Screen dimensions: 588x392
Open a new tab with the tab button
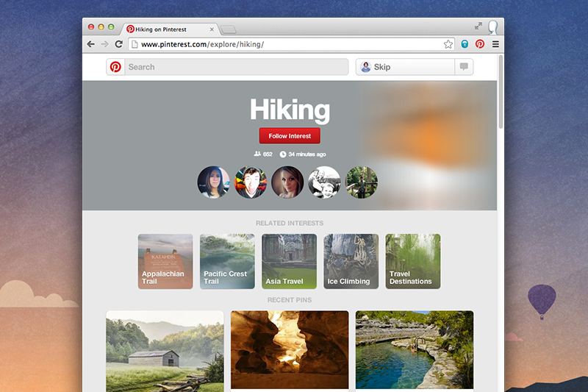[x=229, y=29]
